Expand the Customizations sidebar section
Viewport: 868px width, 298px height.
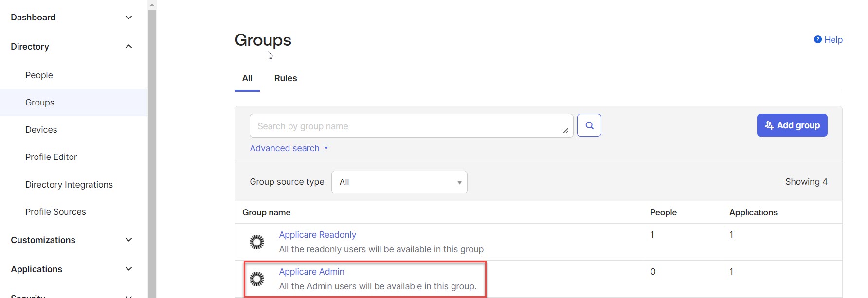(x=128, y=240)
